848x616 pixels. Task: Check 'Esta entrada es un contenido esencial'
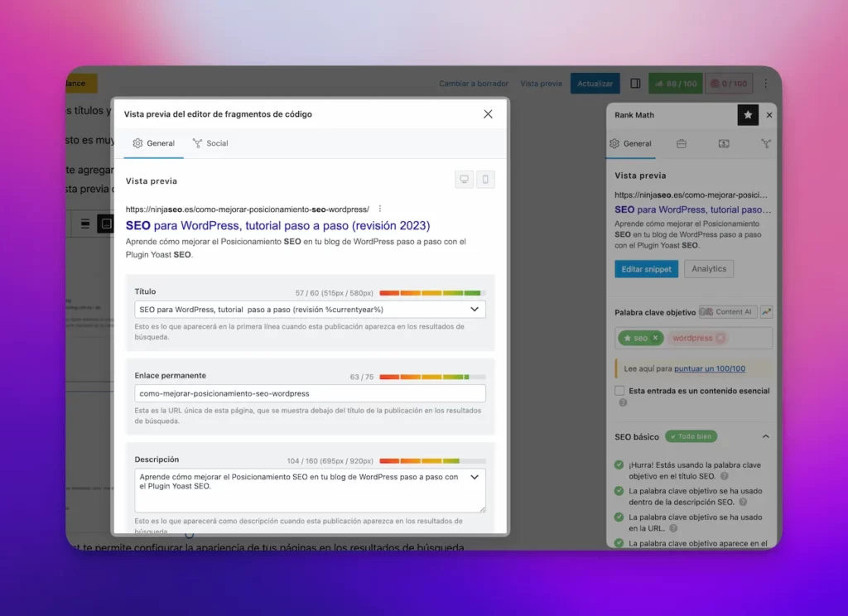619,391
